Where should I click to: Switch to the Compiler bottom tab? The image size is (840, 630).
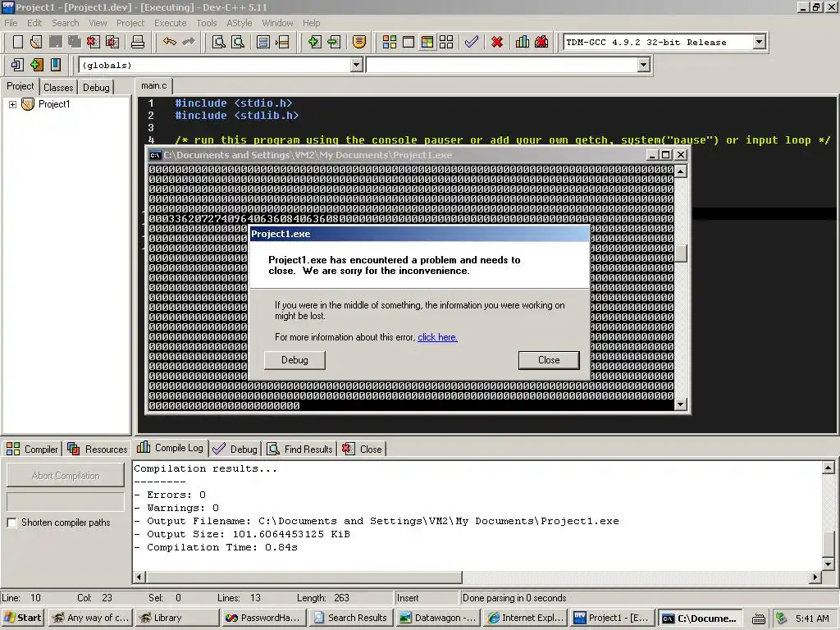tap(33, 449)
